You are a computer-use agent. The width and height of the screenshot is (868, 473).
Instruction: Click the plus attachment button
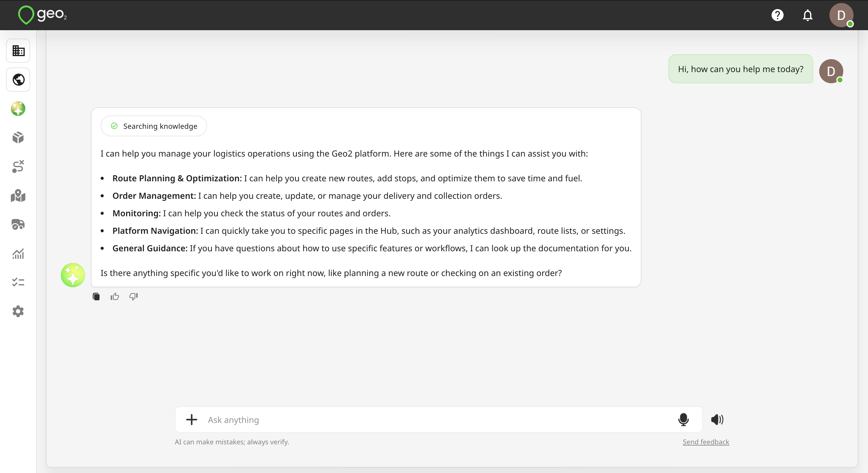[x=192, y=420]
